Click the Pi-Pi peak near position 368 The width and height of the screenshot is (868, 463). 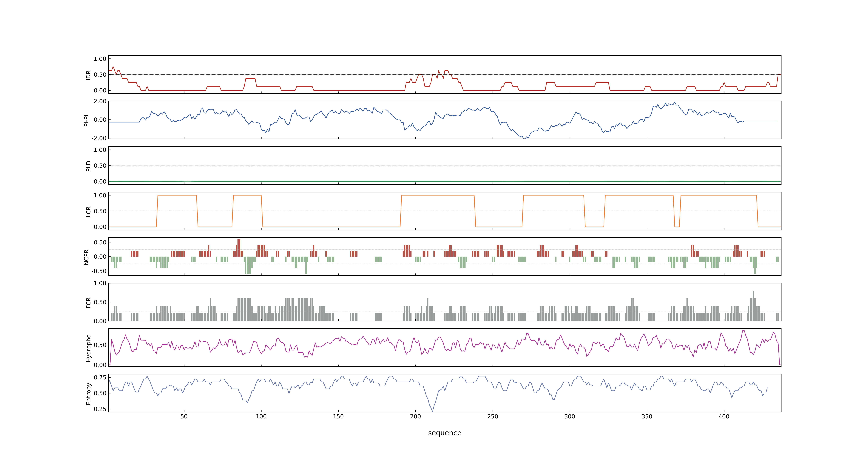(675, 102)
